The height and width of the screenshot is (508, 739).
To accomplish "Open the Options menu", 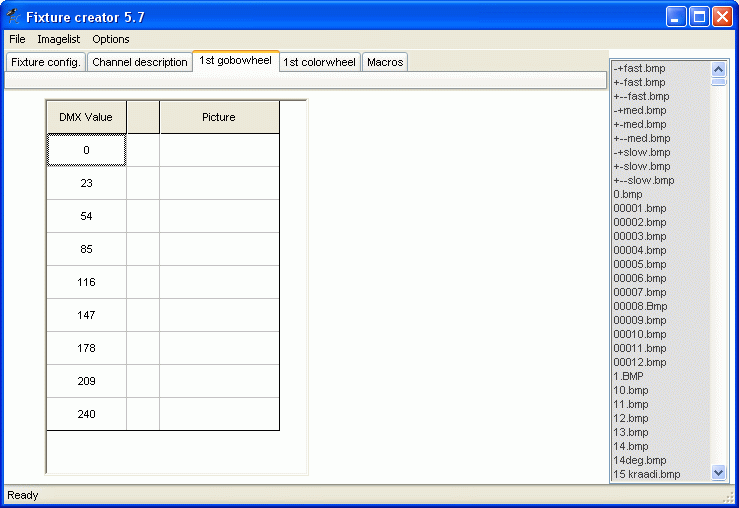I will point(111,39).
